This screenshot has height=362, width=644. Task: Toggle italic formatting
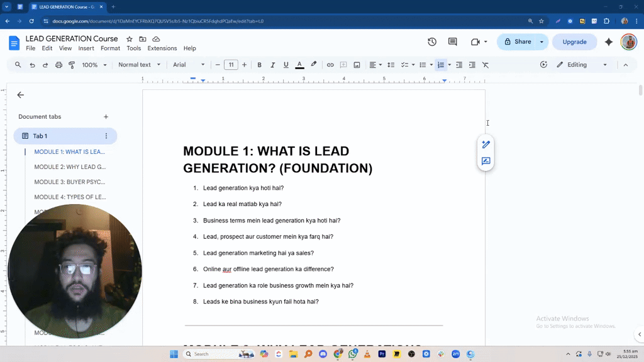pyautogui.click(x=272, y=65)
